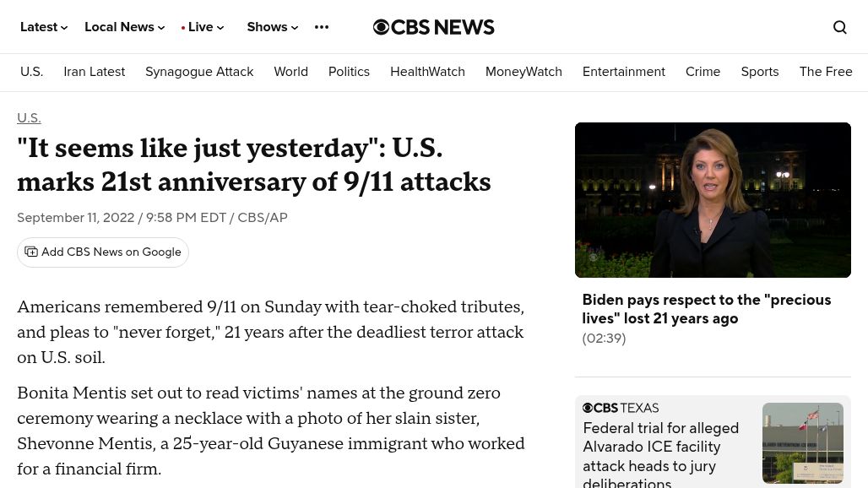Click the Add CBS News on Google icon
Viewport: 868px width, 488px height.
(31, 252)
